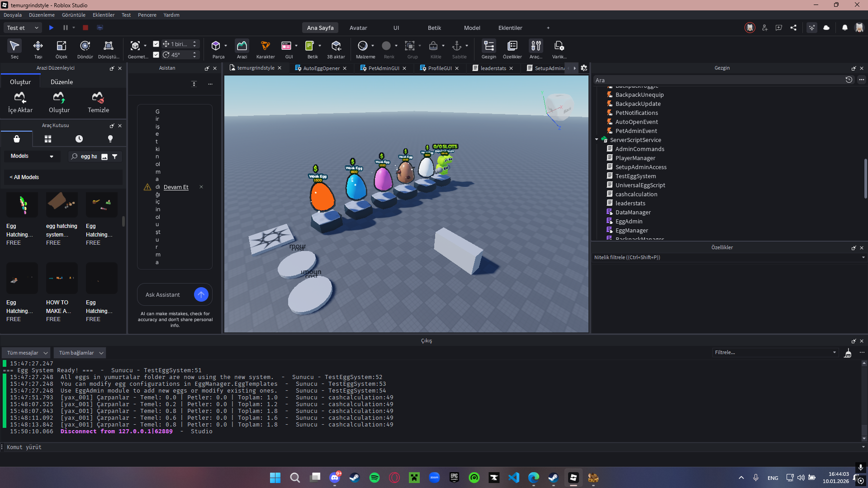Stop the running test

pos(85,28)
